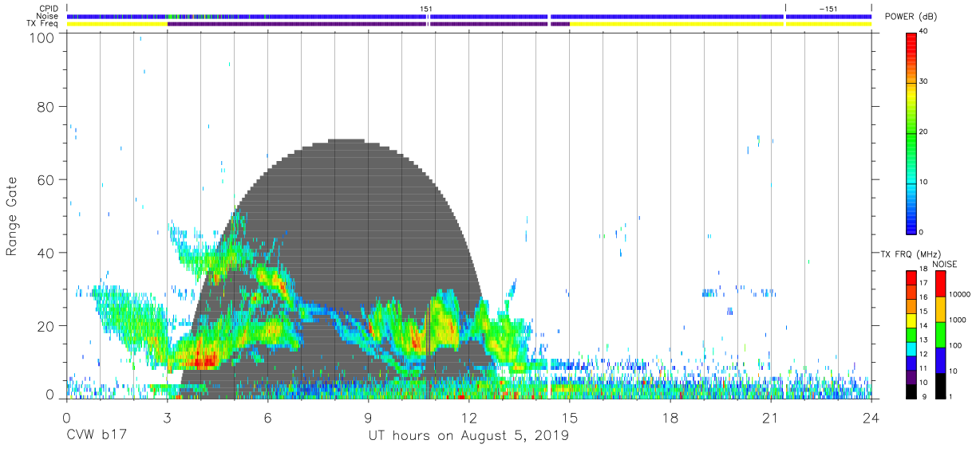This screenshot has height=452, width=980.
Task: Click the 10000 label on noise legend
Action: pyautogui.click(x=960, y=295)
